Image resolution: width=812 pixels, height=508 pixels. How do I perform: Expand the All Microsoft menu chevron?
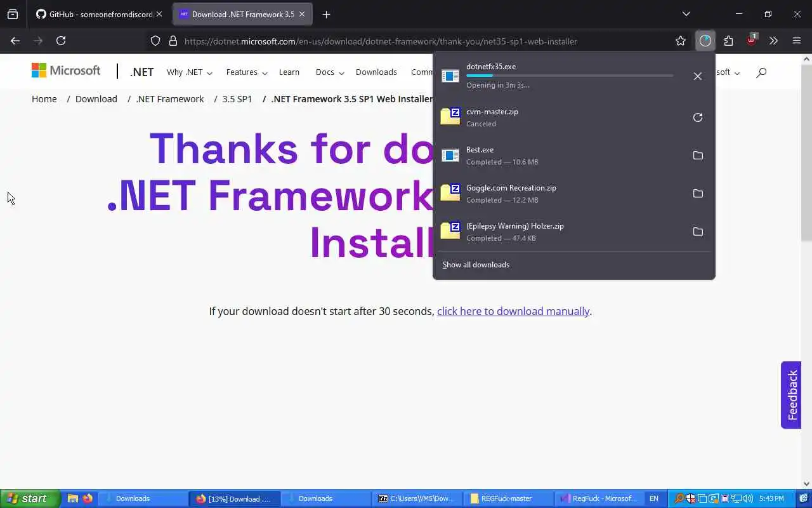click(x=737, y=73)
